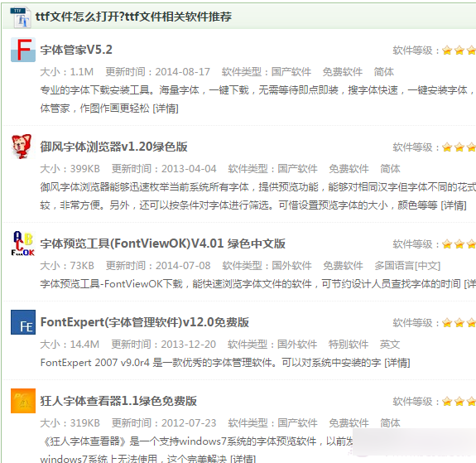Click 软件类型：国外软件 in FontViewOK row

tap(267, 266)
